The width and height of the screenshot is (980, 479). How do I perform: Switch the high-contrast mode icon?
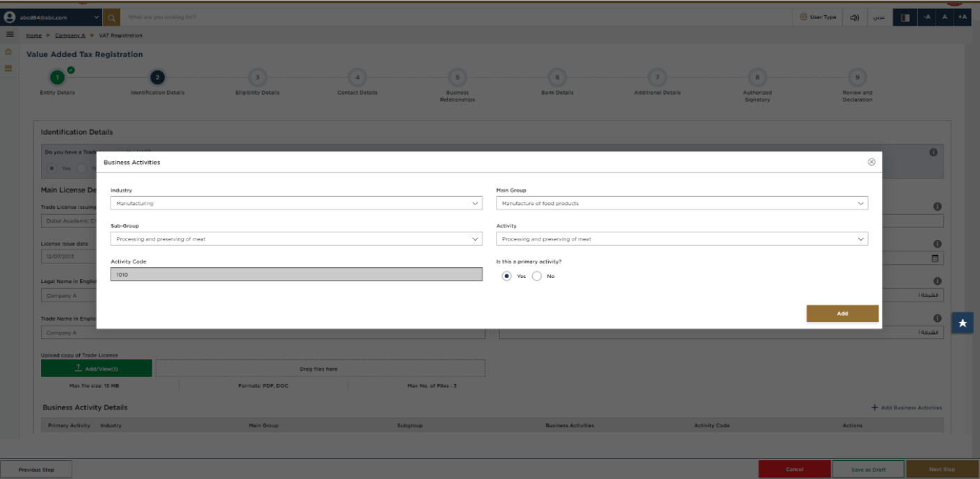pyautogui.click(x=905, y=17)
